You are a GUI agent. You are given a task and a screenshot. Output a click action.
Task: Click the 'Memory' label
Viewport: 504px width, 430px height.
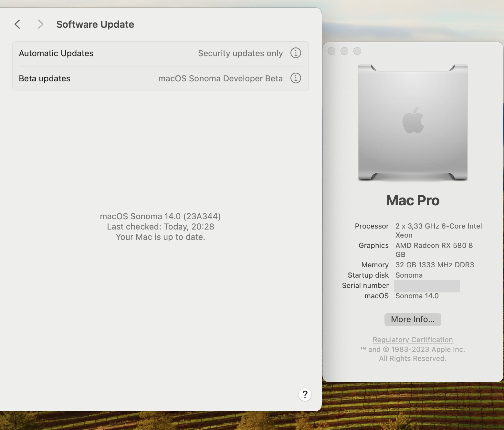click(x=375, y=265)
